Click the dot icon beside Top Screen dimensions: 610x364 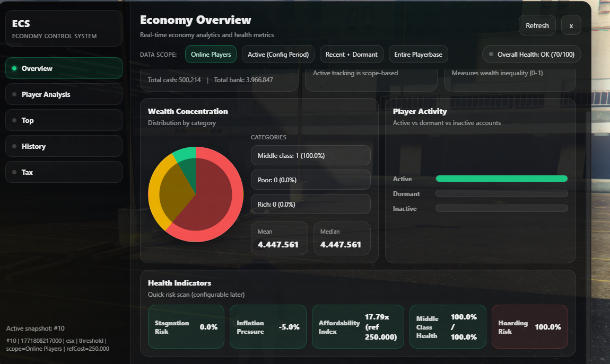pos(14,120)
